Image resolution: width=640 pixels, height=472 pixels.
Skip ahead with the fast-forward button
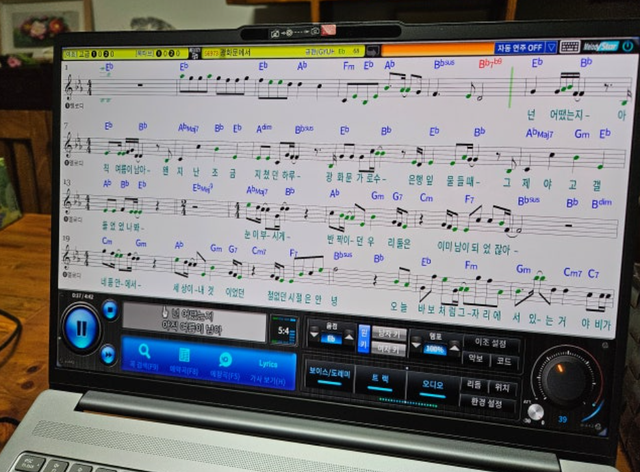tap(108, 355)
